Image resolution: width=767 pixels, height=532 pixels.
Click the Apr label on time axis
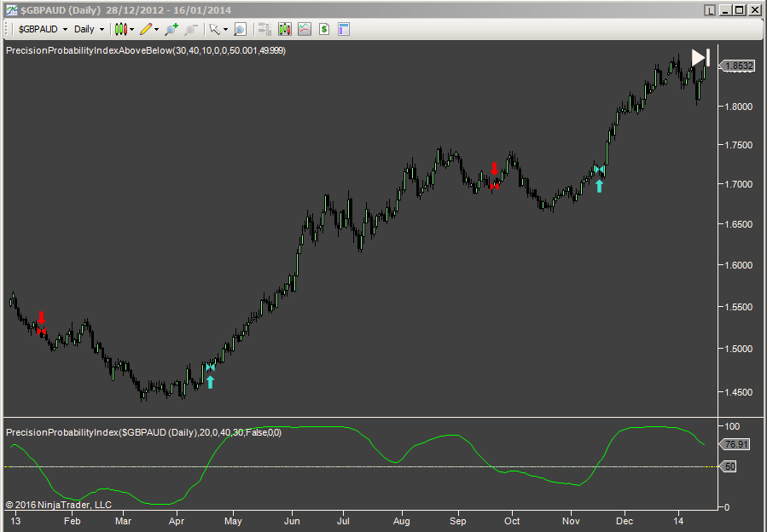tap(176, 521)
